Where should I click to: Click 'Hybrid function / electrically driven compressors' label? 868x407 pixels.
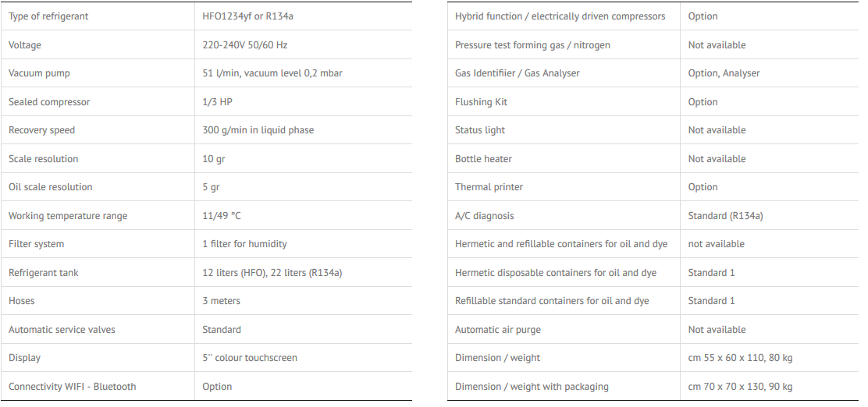point(560,16)
